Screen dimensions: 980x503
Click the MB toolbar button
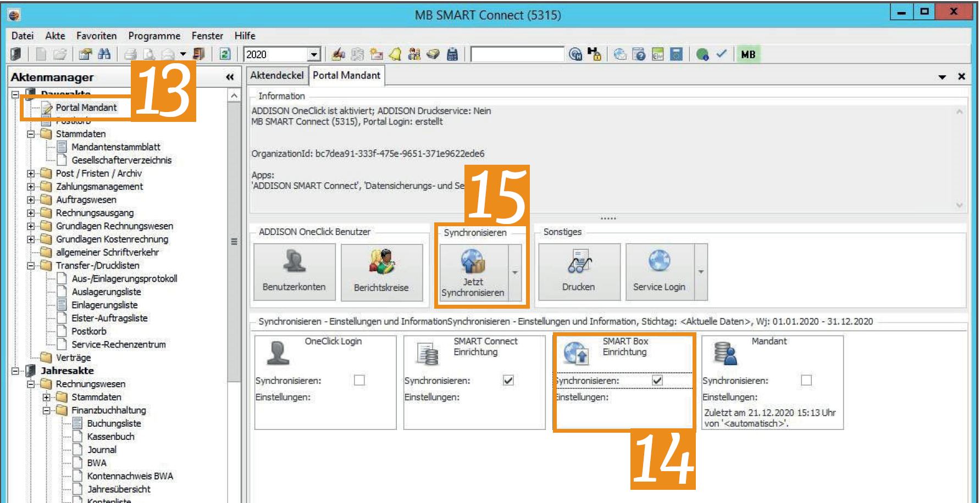tap(748, 54)
